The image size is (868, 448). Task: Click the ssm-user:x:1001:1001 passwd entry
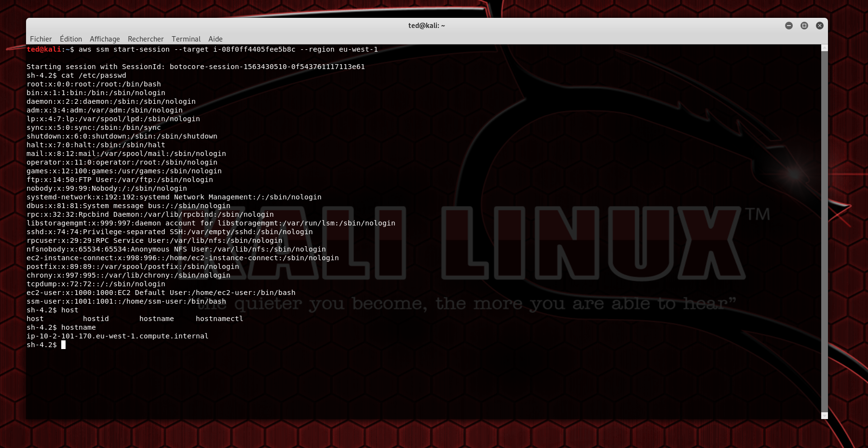[x=126, y=301]
